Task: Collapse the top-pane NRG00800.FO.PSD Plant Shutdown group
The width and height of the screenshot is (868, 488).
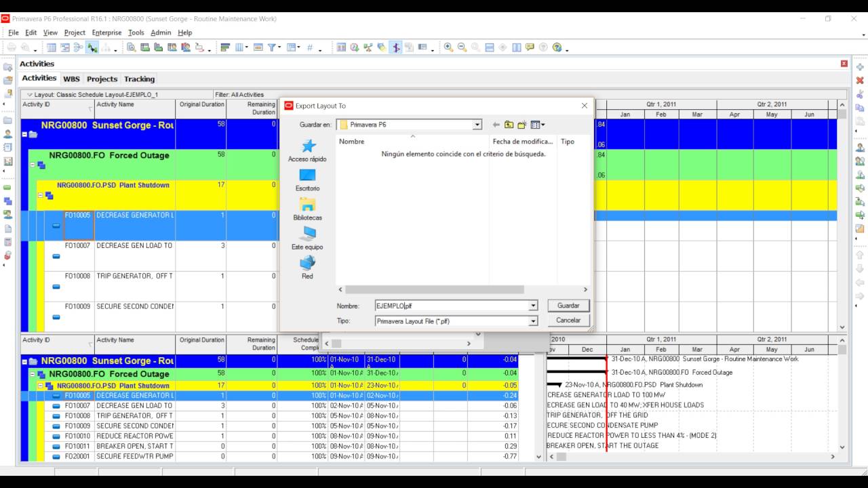Action: pyautogui.click(x=41, y=195)
